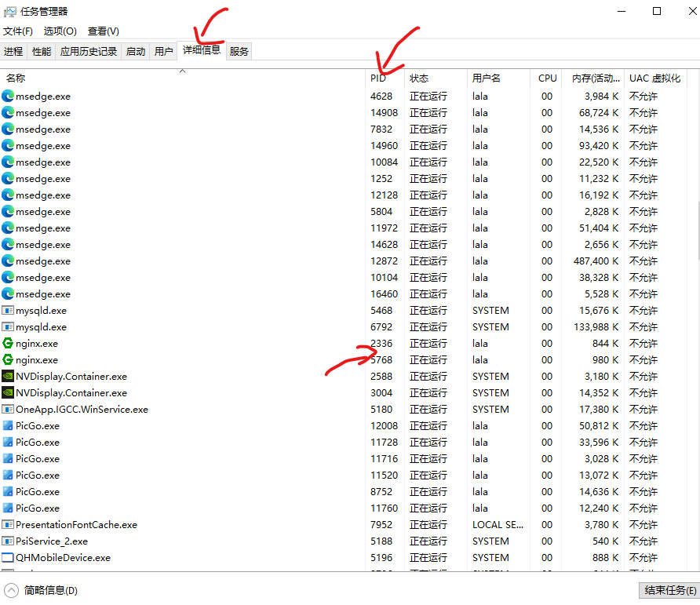
Task: Click the msedge.exe icon for PID 7832
Action: point(8,129)
